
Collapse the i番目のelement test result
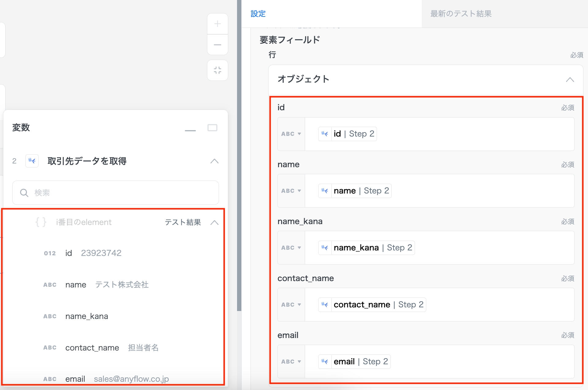(x=214, y=223)
